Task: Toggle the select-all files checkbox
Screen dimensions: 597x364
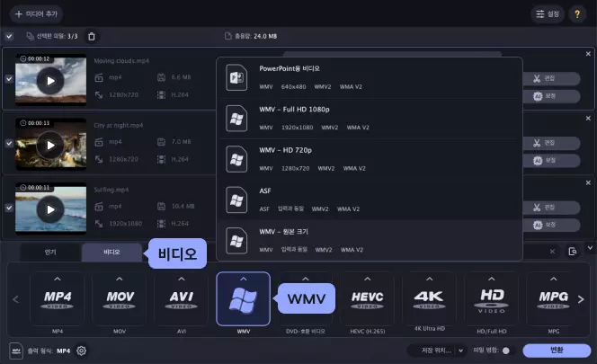Action: 9,37
